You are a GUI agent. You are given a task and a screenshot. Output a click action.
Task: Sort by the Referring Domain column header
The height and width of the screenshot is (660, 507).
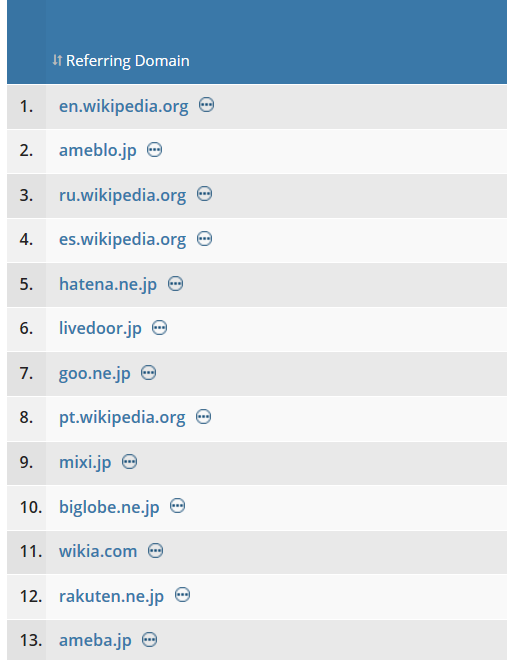point(127,61)
